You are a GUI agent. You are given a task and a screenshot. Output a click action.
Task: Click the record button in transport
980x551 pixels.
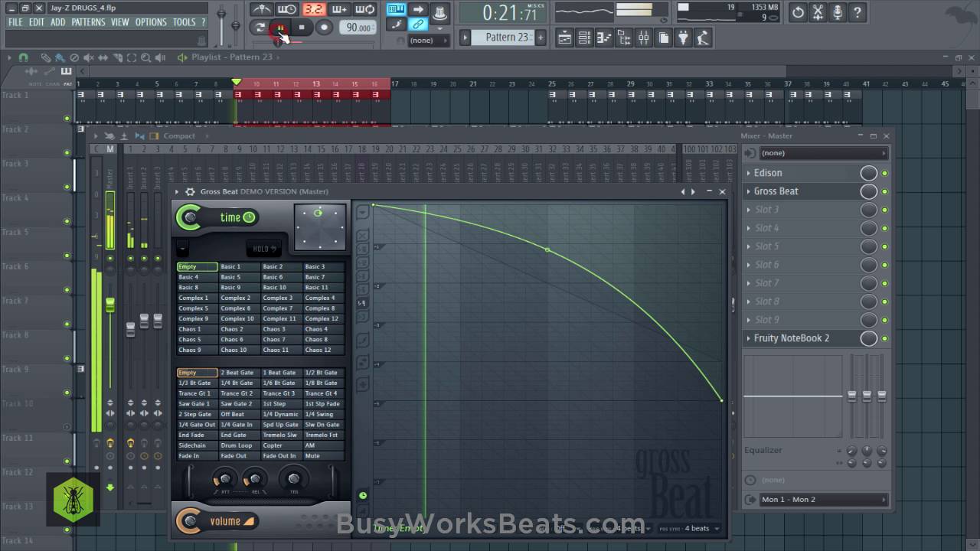pos(324,28)
